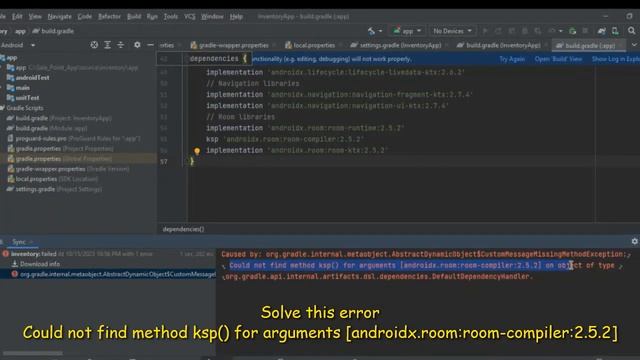Click the Select Opened File target icon
This screenshot has width=640, height=360.
(94, 45)
